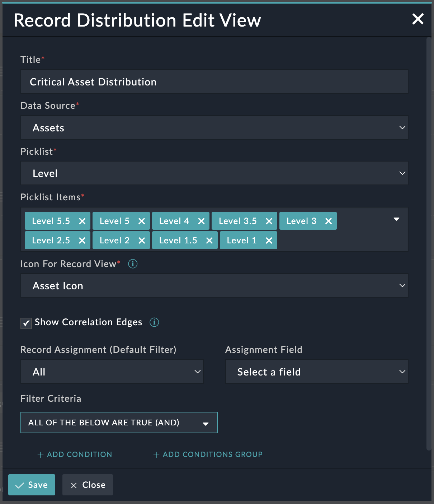Open the Asset Icon dropdown

click(214, 286)
